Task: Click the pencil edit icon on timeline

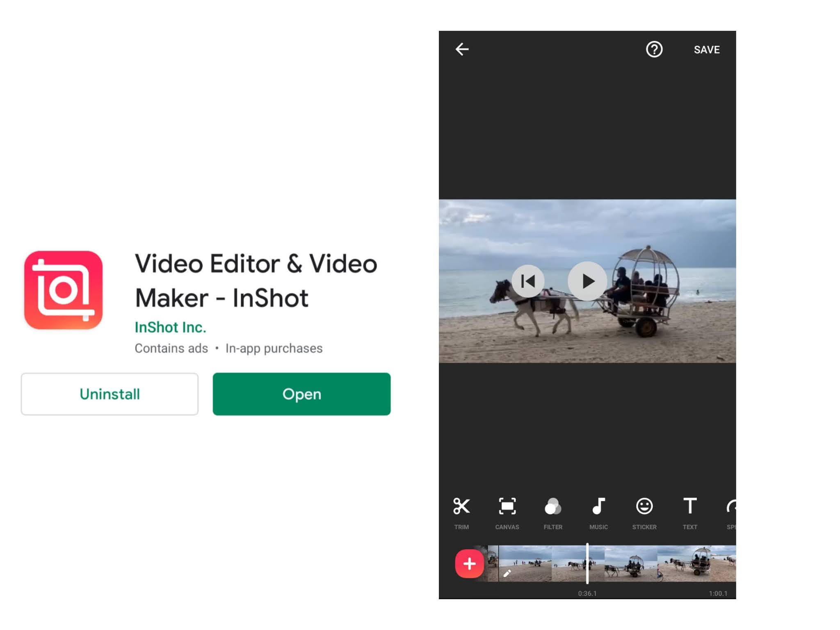Action: 507,573
